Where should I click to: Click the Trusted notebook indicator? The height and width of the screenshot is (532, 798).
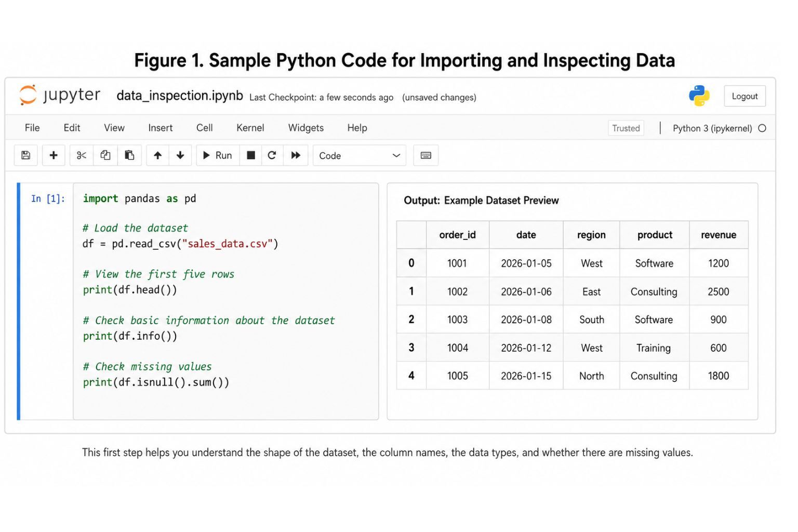[626, 128]
